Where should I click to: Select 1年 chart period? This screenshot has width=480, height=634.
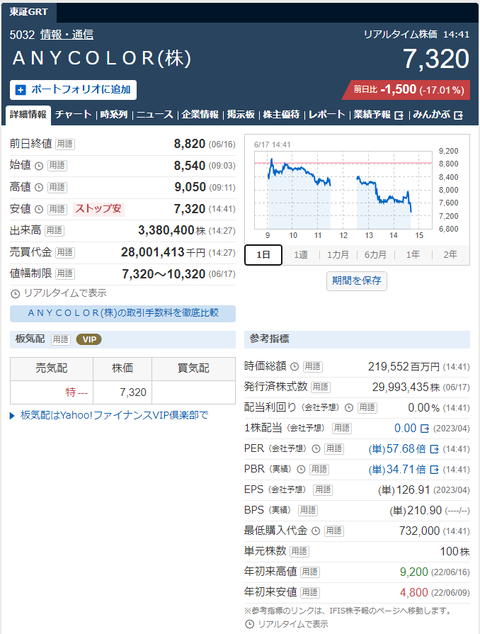pos(412,255)
